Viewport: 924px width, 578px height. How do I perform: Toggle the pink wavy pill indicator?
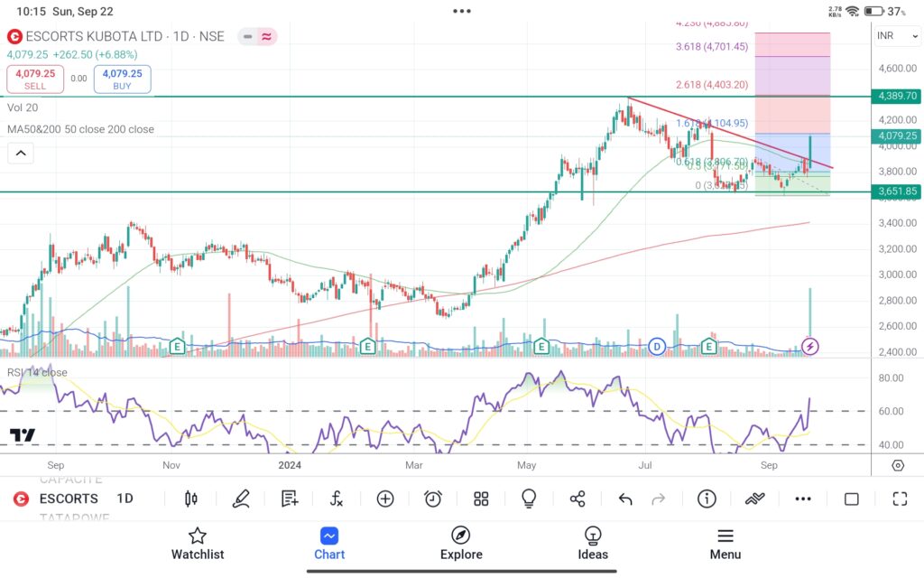click(x=267, y=36)
